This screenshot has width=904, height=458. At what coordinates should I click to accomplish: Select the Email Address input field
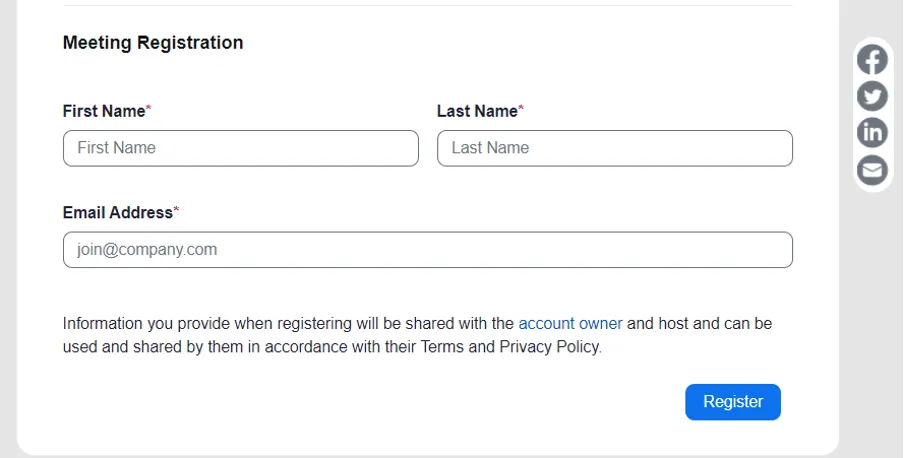point(427,250)
